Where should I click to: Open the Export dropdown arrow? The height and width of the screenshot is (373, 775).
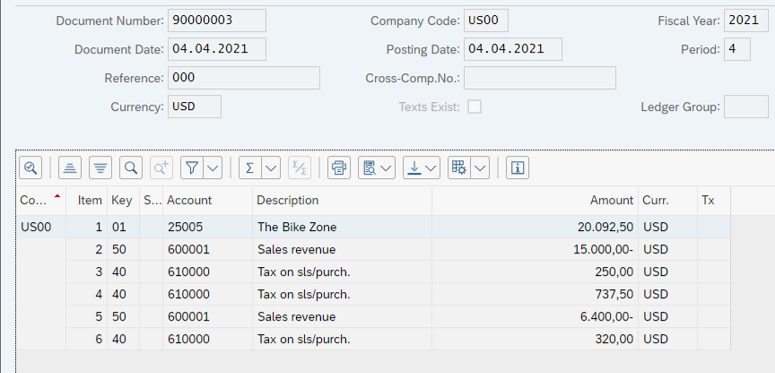click(x=431, y=168)
